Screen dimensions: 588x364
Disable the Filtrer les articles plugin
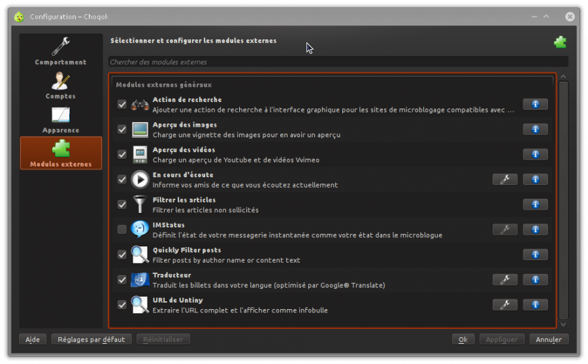tap(122, 205)
